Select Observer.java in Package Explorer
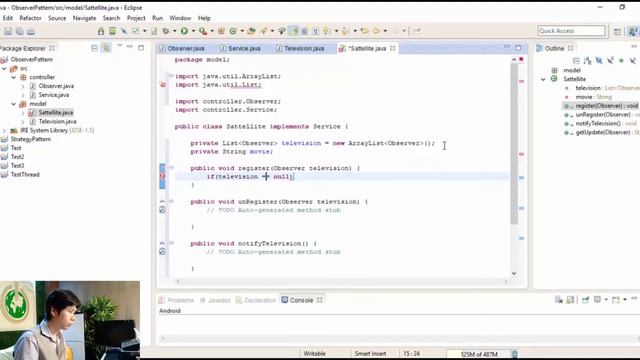The width and height of the screenshot is (640, 360). click(x=56, y=86)
